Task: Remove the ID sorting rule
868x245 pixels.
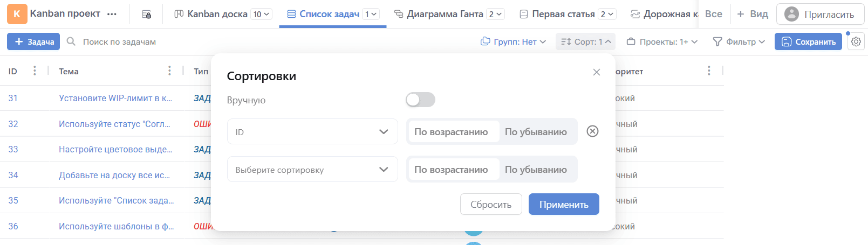Action: [592, 131]
